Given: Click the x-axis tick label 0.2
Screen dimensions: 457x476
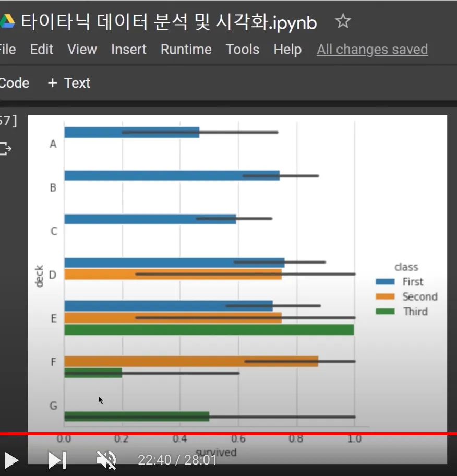Looking at the screenshot, I should [x=122, y=439].
